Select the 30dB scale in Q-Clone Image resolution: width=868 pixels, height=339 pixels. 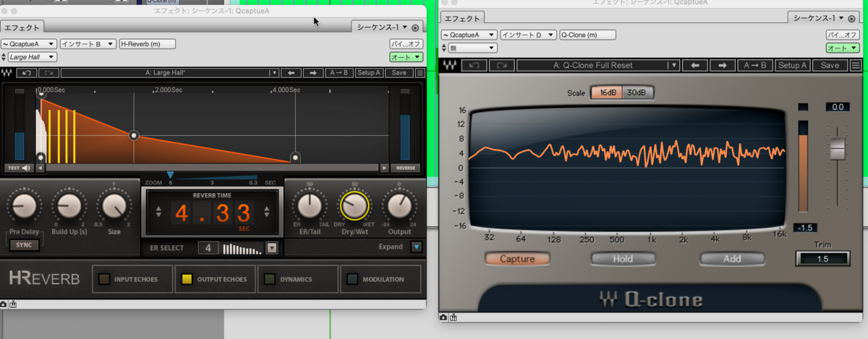pyautogui.click(x=637, y=93)
